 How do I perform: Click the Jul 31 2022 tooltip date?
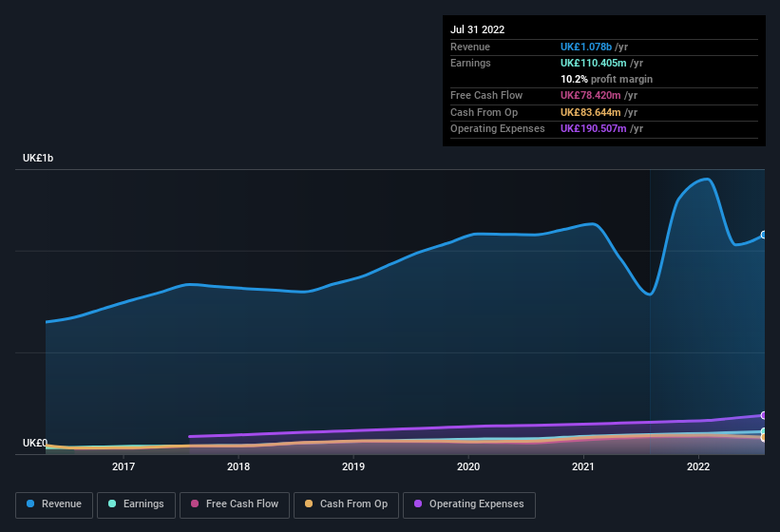click(x=478, y=29)
